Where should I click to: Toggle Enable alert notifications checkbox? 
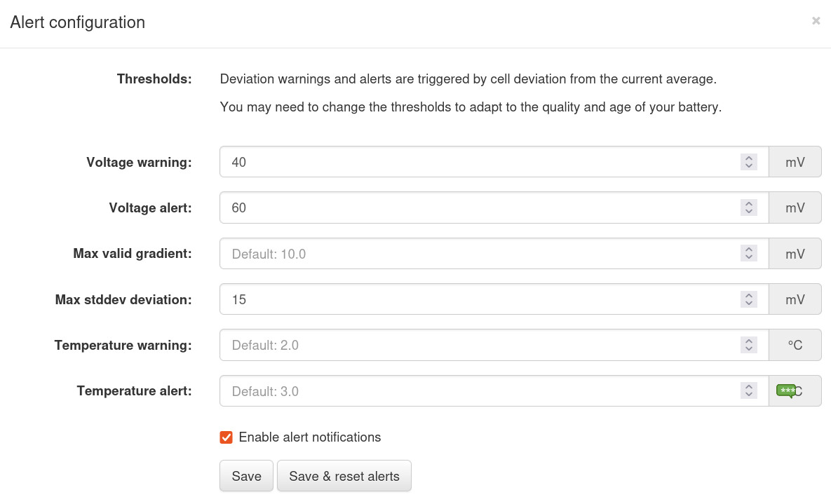click(x=227, y=437)
